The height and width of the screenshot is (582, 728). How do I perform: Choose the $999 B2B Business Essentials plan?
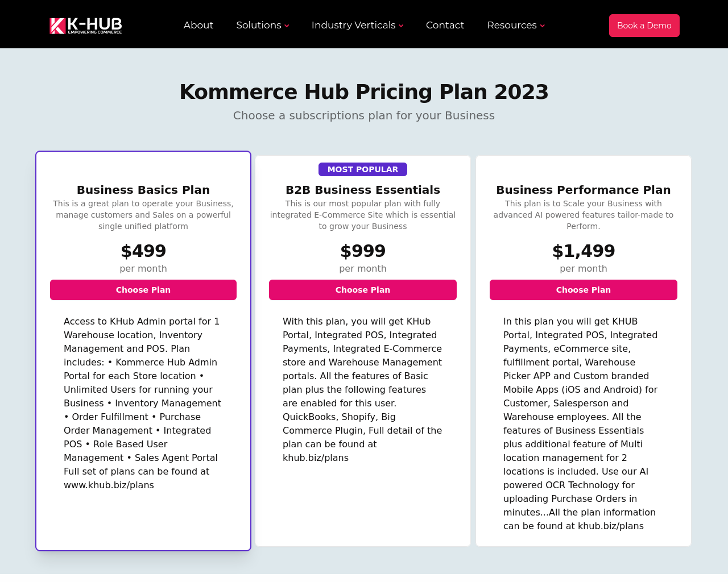[363, 290]
